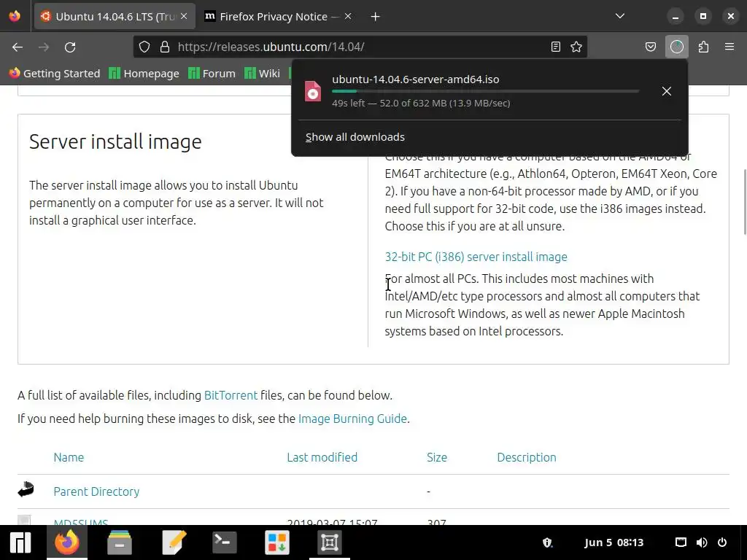Click the page vertical scrollbar
The width and height of the screenshot is (747, 560).
[745, 202]
